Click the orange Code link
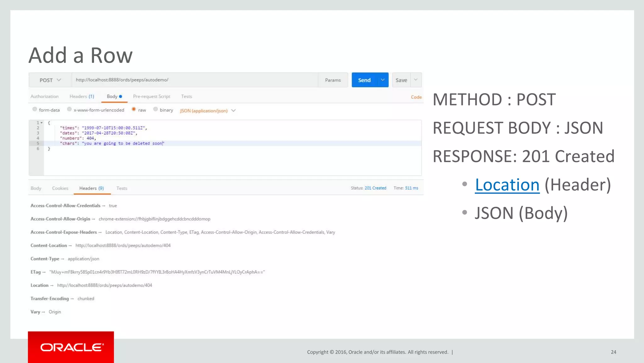Screen dimensions: 644x363 coord(416,97)
